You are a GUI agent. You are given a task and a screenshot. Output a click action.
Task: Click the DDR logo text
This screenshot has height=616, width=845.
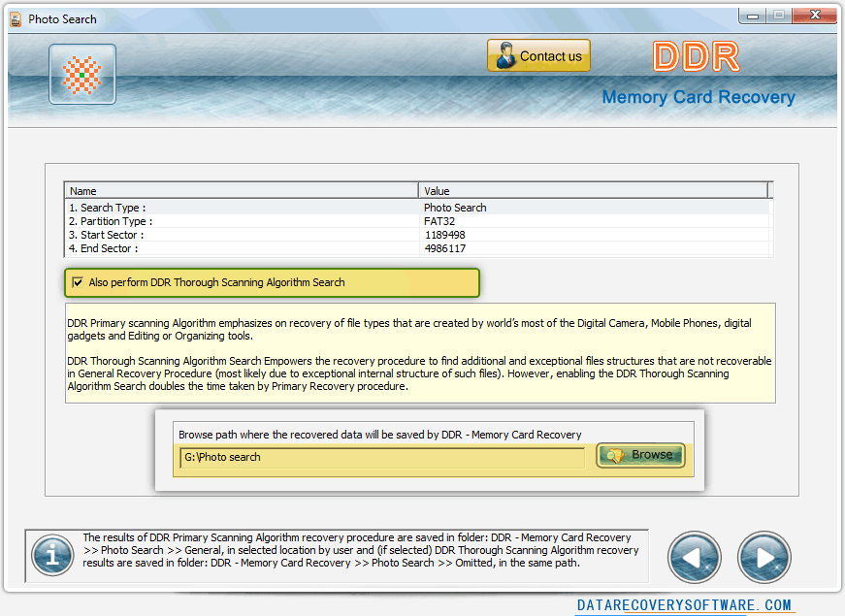pyautogui.click(x=697, y=56)
